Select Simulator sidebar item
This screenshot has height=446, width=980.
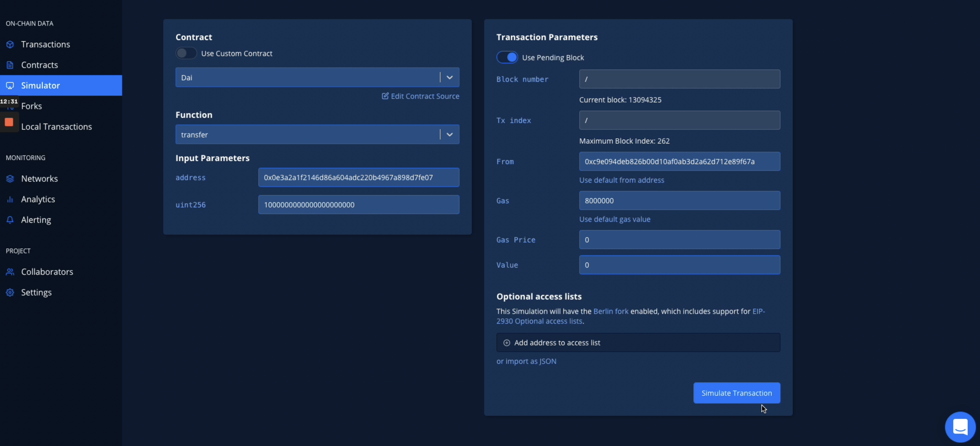coord(61,86)
